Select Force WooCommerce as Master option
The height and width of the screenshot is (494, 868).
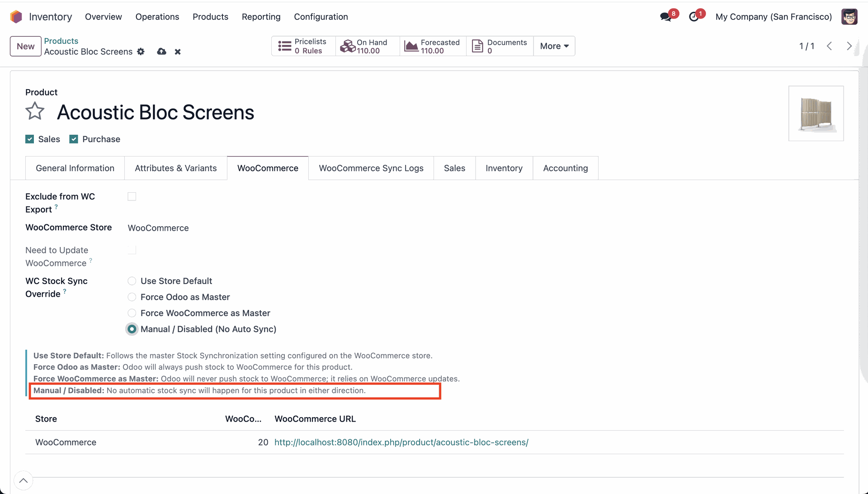pyautogui.click(x=132, y=313)
